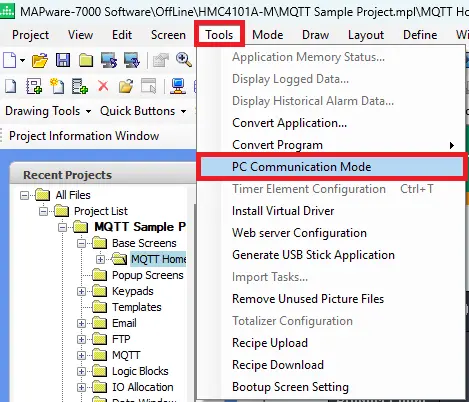
Task: Click the open folder icon in second toolbar
Action: 126,86
